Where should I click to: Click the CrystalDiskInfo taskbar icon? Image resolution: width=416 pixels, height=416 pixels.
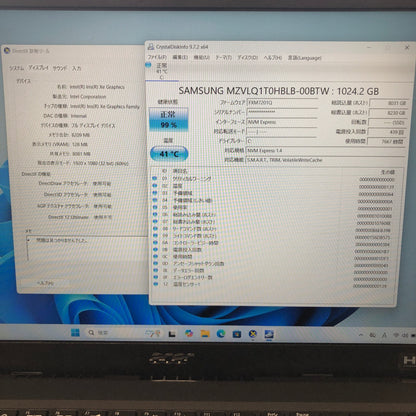269,334
